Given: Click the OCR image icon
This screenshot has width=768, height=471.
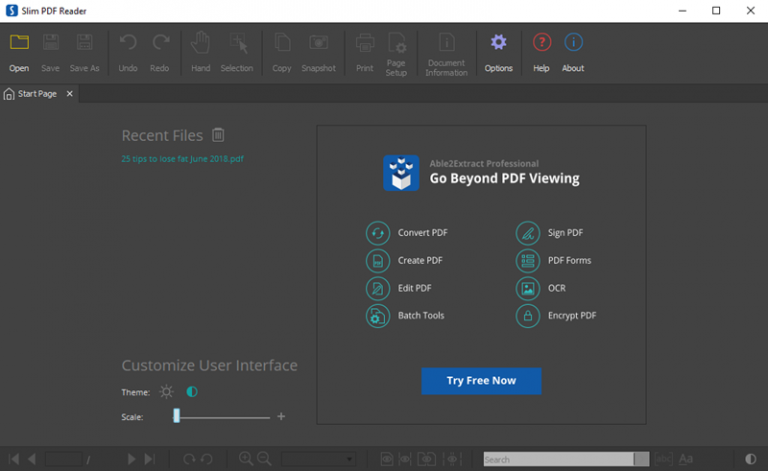Looking at the screenshot, I should 528,288.
